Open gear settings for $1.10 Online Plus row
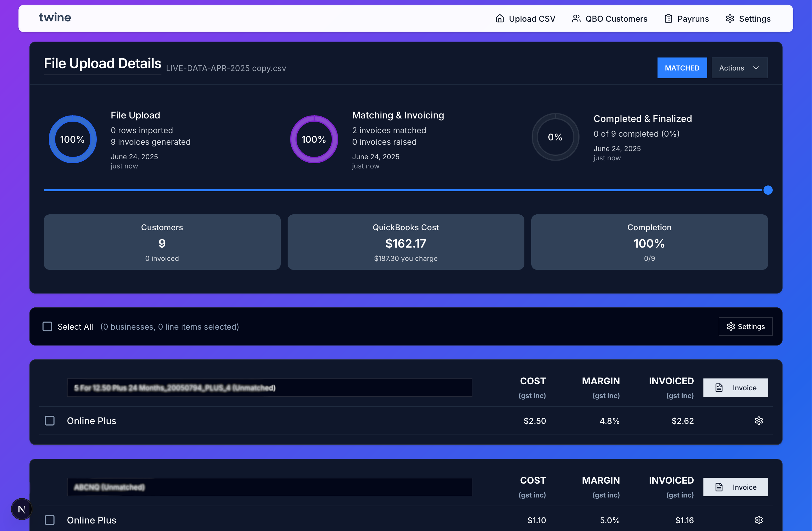 (759, 520)
